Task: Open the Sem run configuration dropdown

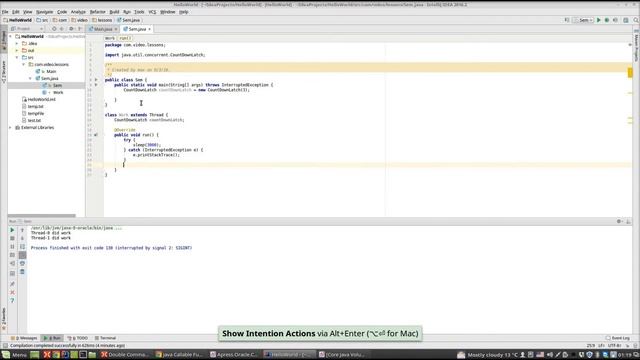Action: click(x=584, y=20)
